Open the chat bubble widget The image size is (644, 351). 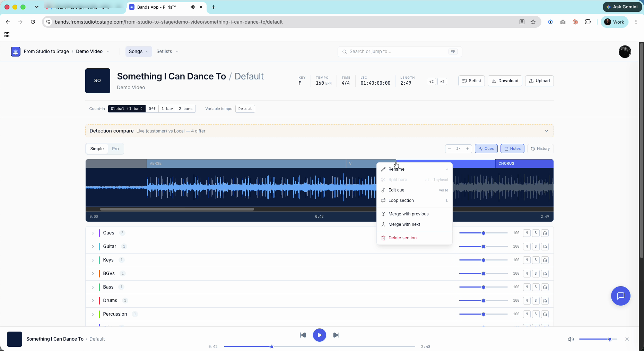620,296
